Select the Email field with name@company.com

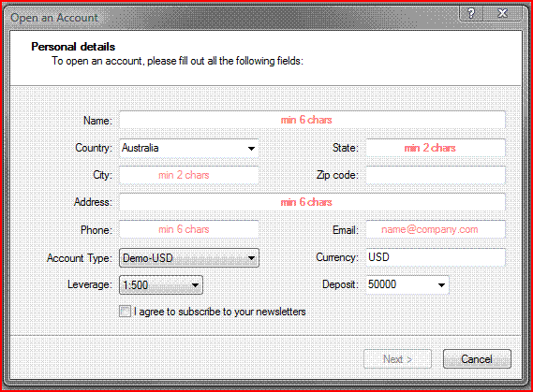(436, 229)
